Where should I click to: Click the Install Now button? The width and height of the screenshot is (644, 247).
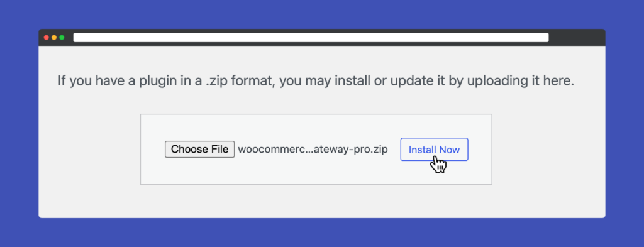[434, 150]
